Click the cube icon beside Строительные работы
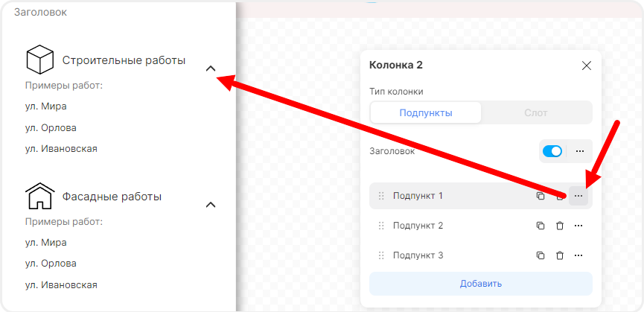 click(x=40, y=60)
